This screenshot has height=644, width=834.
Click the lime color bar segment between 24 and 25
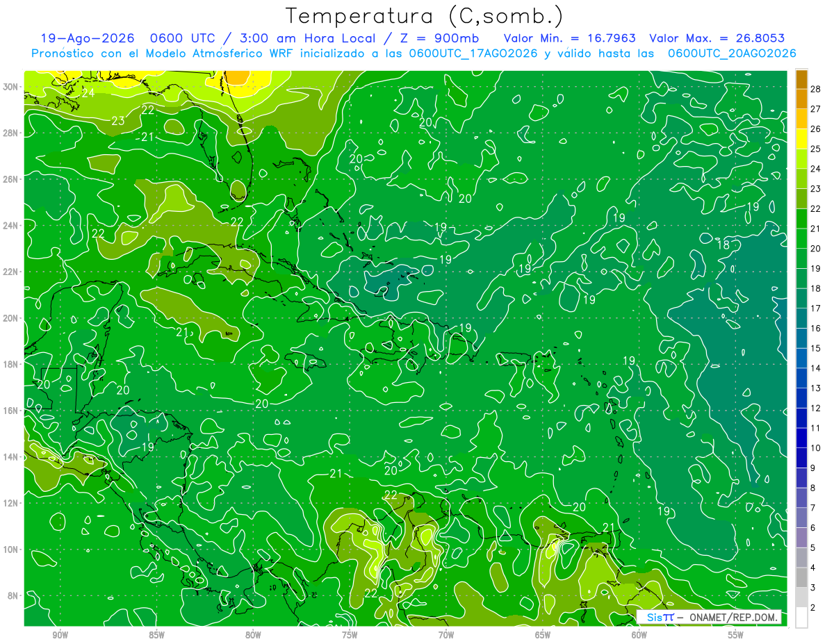801,160
